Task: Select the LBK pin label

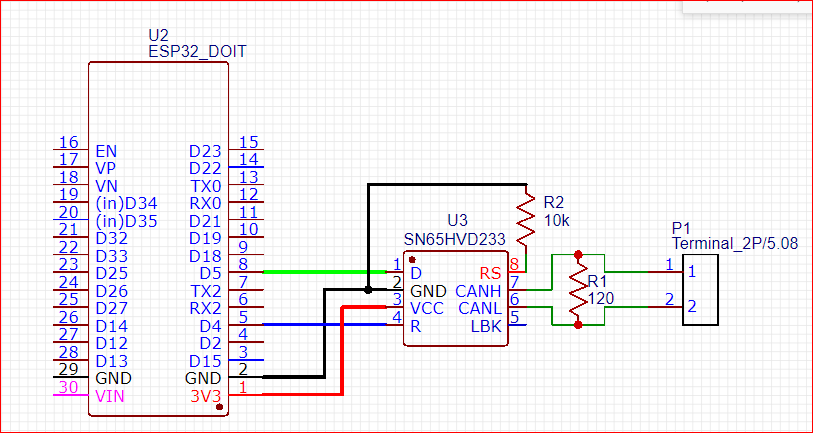Action: [486, 326]
